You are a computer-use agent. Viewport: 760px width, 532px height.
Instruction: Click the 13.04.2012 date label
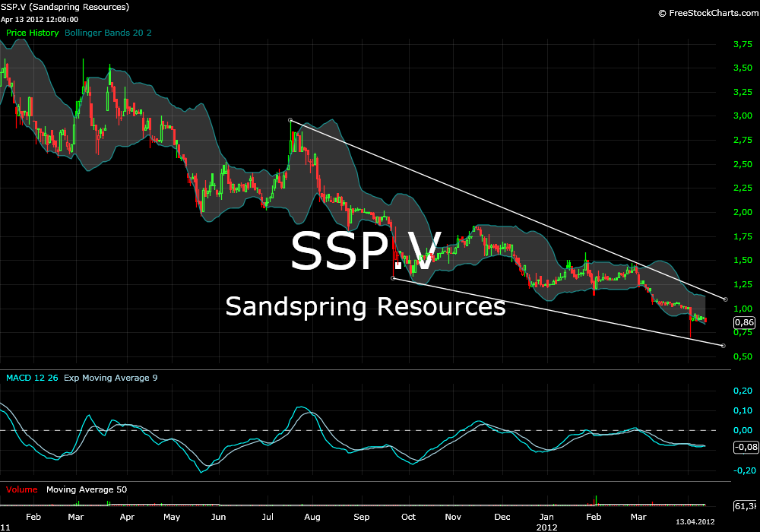tap(695, 522)
